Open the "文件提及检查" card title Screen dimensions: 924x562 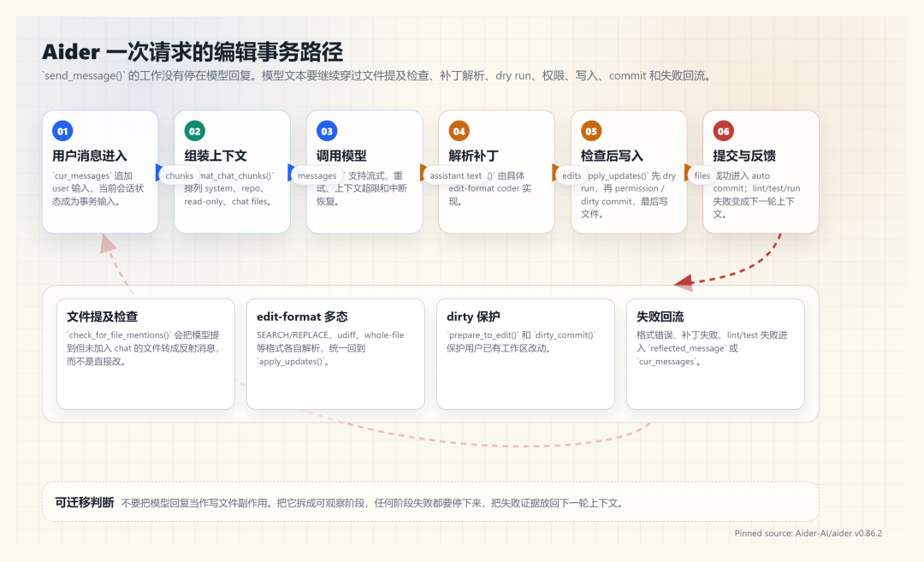[102, 316]
